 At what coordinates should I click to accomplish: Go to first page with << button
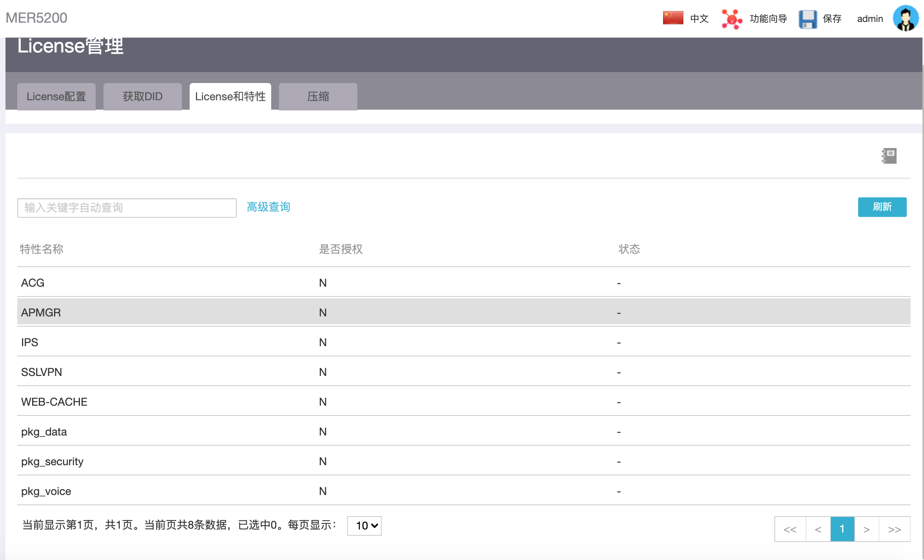coord(790,529)
